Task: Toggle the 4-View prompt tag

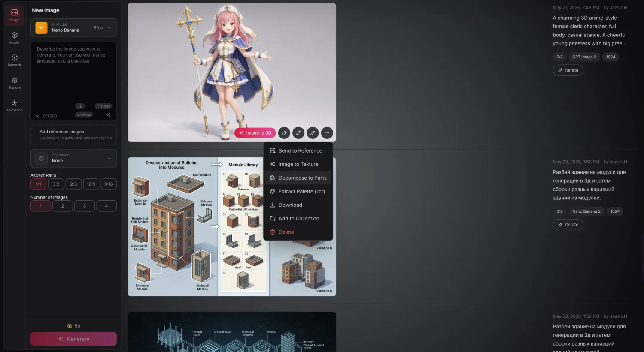Action: coord(84,115)
